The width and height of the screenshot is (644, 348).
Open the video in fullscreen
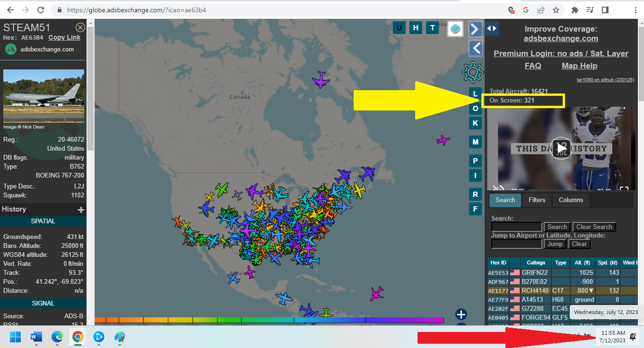click(624, 190)
